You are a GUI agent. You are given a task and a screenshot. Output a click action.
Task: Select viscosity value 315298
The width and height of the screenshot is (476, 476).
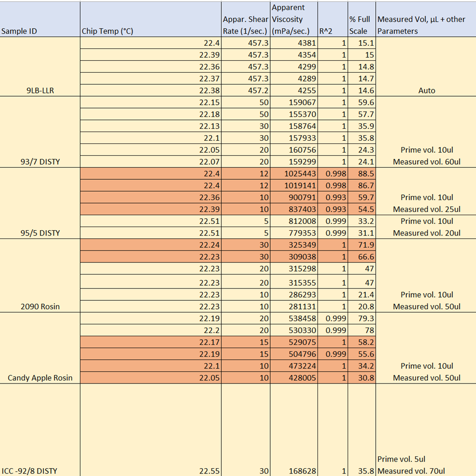pyautogui.click(x=294, y=268)
